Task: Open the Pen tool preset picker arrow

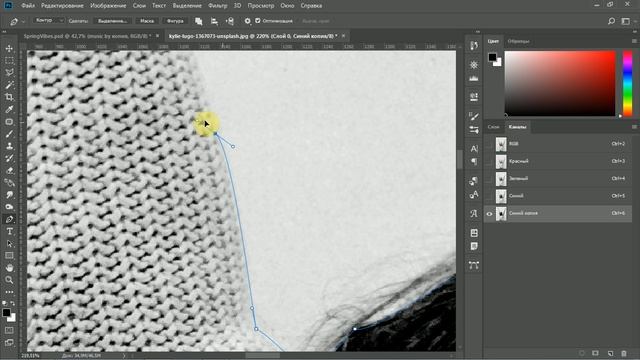Action: point(23,21)
